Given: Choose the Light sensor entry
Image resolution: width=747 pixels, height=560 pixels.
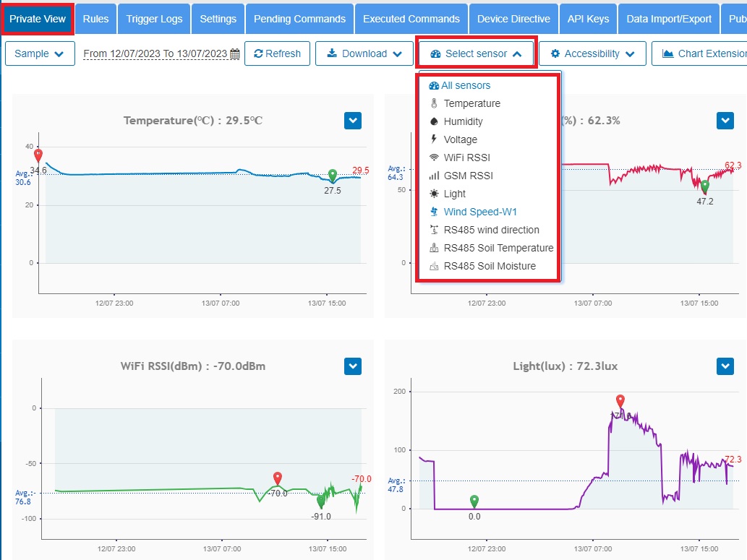Looking at the screenshot, I should click(454, 194).
